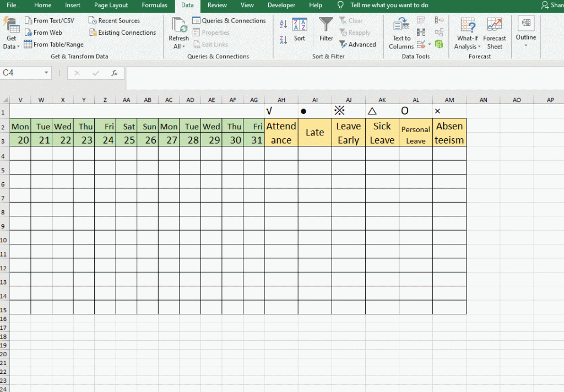Launch Text to Columns wizard
The height and width of the screenshot is (392, 564).
click(402, 34)
